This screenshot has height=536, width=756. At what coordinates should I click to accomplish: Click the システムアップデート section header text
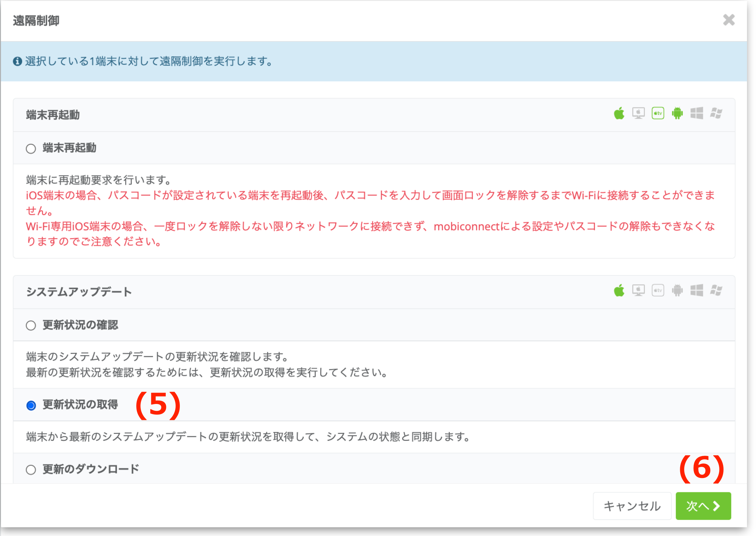point(79,292)
